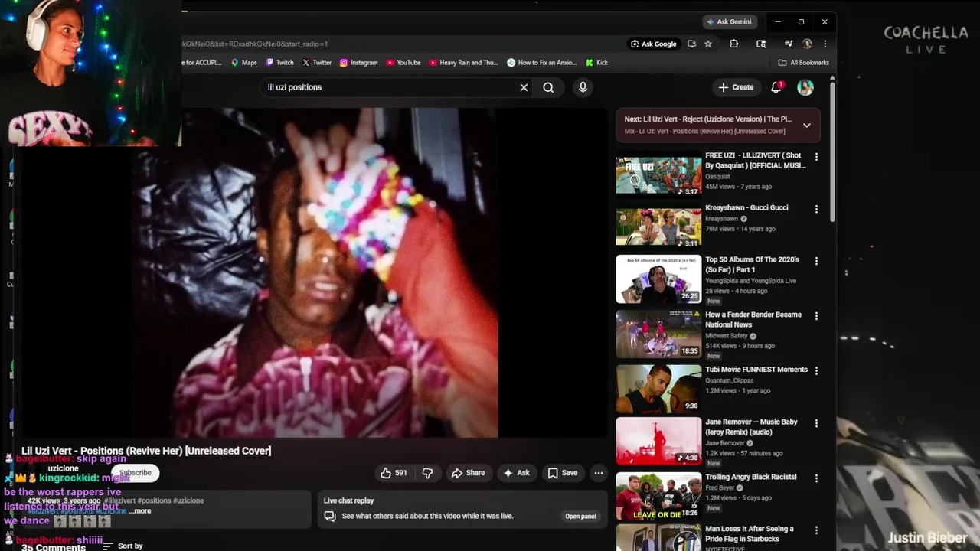Open the browser extensions puzzle icon
The image size is (980, 551).
[733, 44]
